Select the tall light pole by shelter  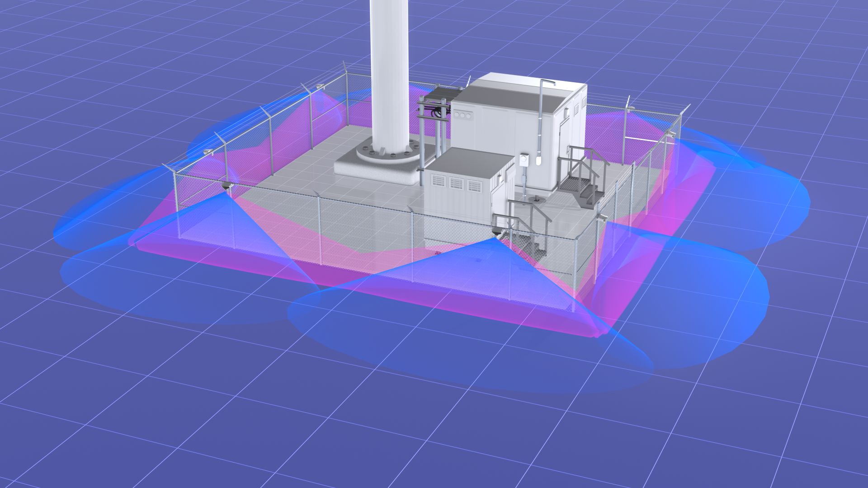[541, 117]
